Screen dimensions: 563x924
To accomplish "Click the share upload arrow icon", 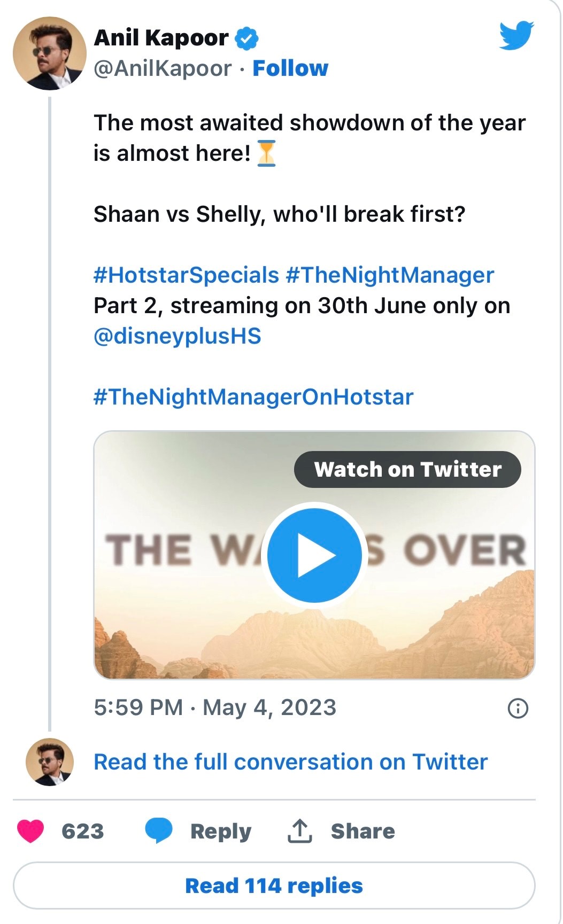I will pyautogui.click(x=300, y=831).
